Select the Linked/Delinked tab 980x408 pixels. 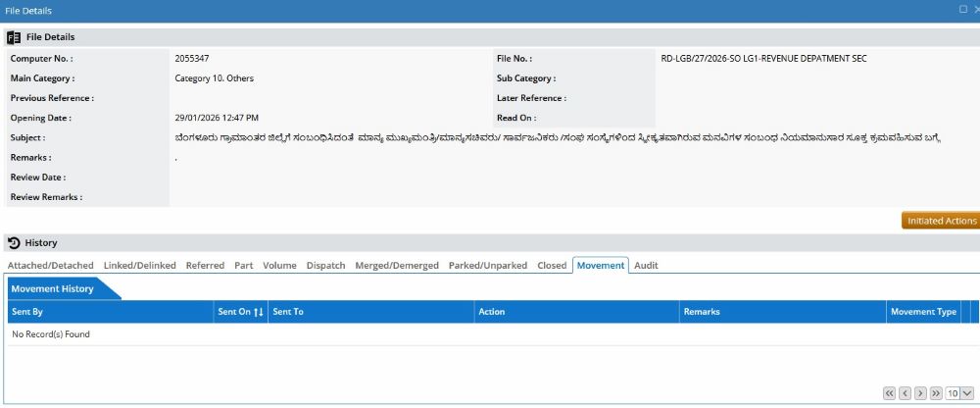tap(140, 266)
